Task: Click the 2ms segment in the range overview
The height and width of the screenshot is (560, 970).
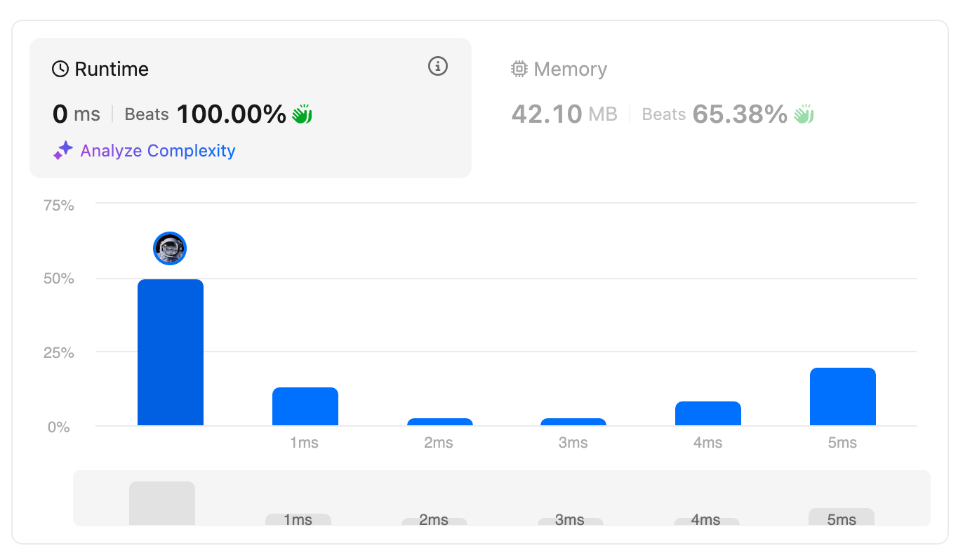Action: 434,521
